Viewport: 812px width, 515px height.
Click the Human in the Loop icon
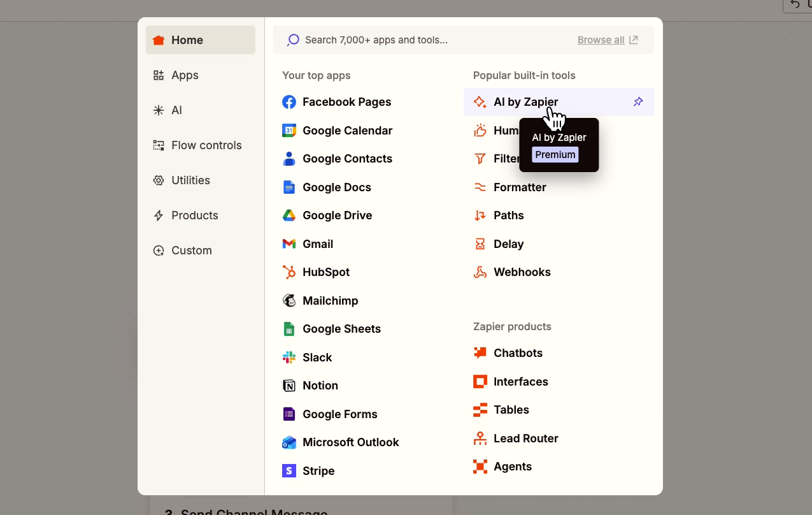480,131
